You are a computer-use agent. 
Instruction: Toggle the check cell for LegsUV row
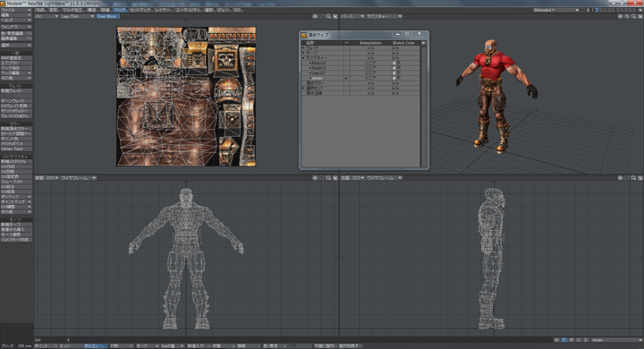pos(347,72)
